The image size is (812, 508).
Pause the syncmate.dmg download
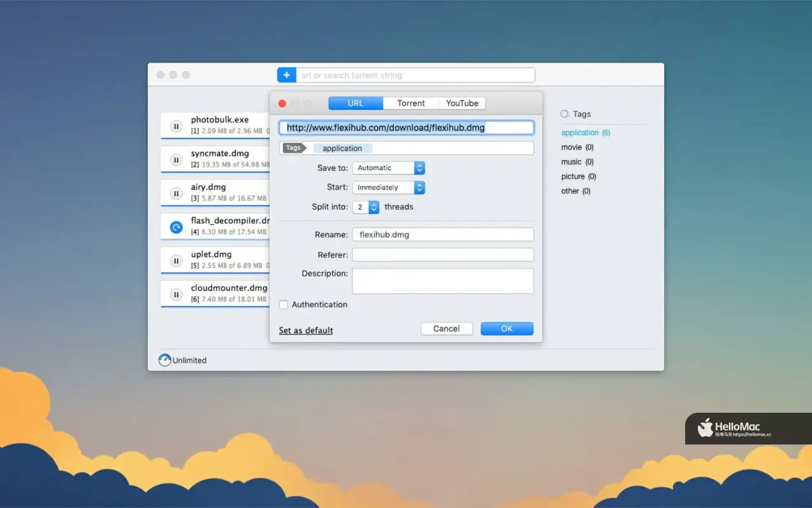pyautogui.click(x=176, y=160)
